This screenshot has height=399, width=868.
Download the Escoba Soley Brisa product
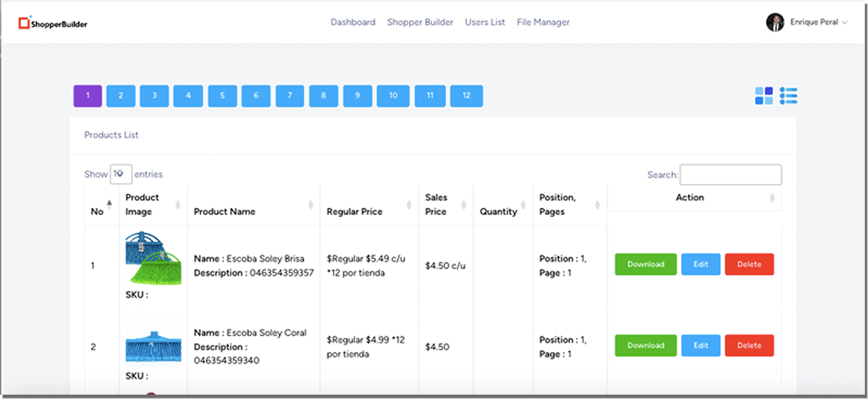click(645, 264)
